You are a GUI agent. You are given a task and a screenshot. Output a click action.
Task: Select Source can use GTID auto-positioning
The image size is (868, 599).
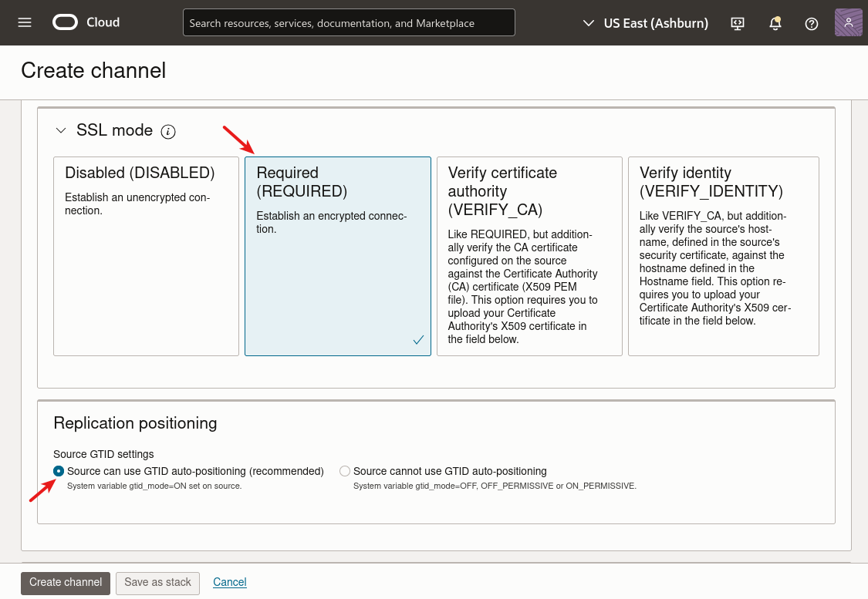pyautogui.click(x=59, y=471)
